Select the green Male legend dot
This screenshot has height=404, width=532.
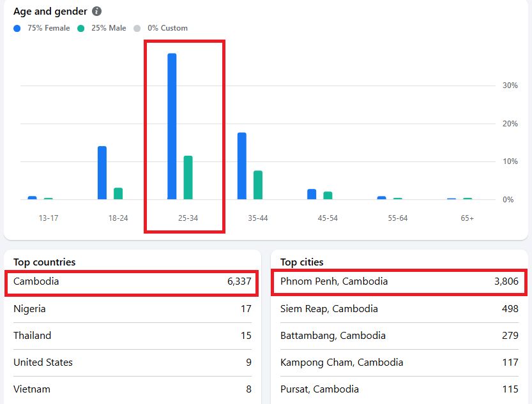[80, 29]
